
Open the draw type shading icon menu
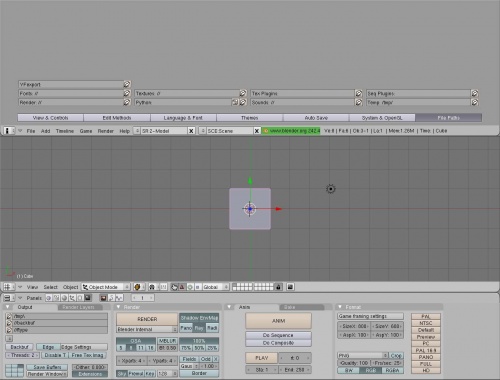pos(139,287)
